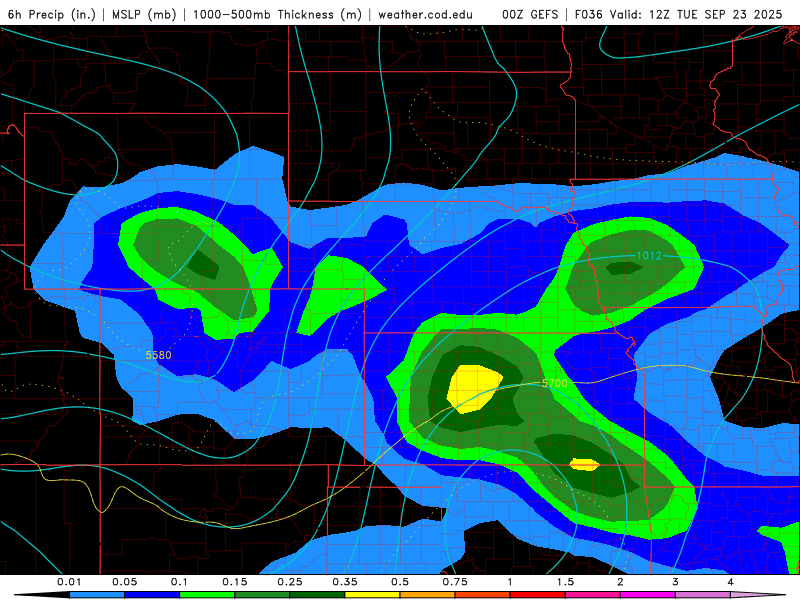Click the 'weather.cod.edu' text in header
The width and height of the screenshot is (800, 600).
pyautogui.click(x=425, y=14)
